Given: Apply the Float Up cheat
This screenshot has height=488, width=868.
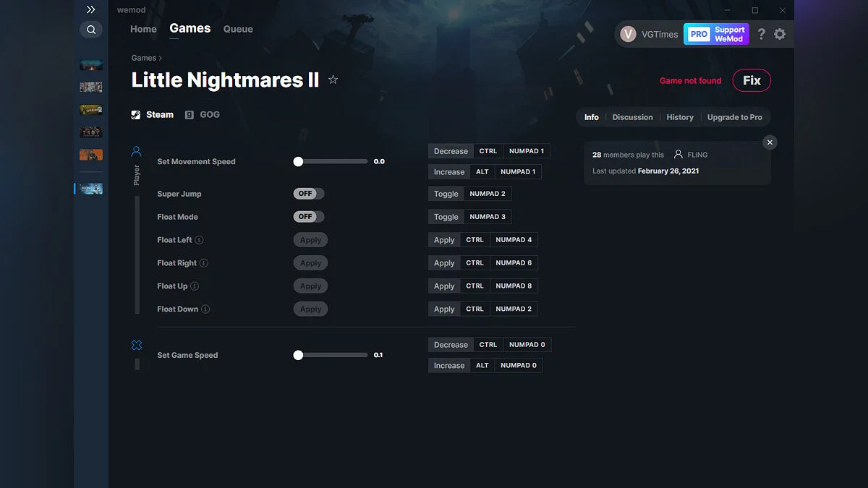Looking at the screenshot, I should pos(310,286).
